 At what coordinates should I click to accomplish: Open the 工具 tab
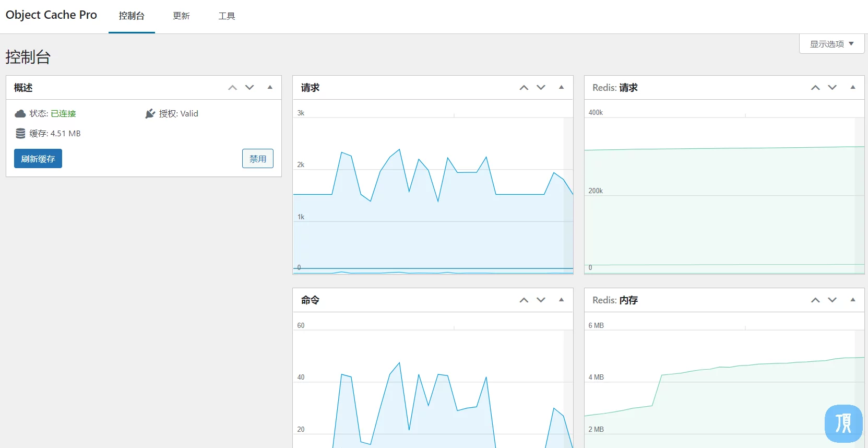click(x=227, y=16)
